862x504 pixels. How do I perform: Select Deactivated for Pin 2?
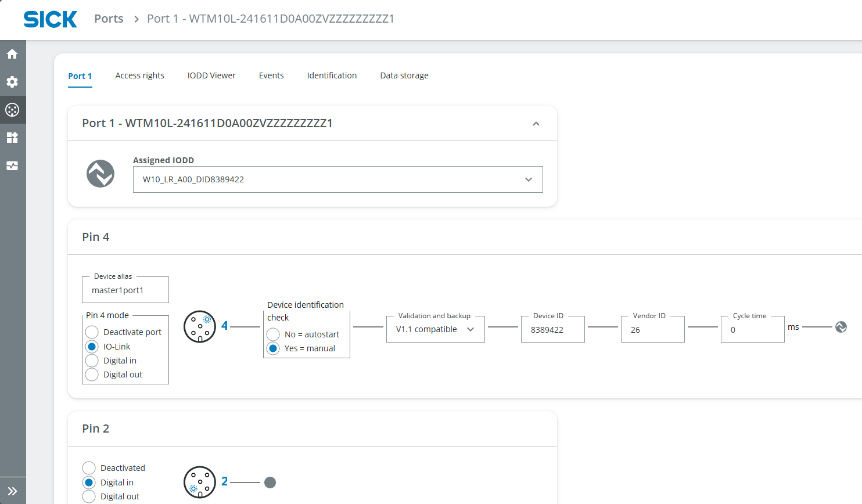tap(89, 468)
